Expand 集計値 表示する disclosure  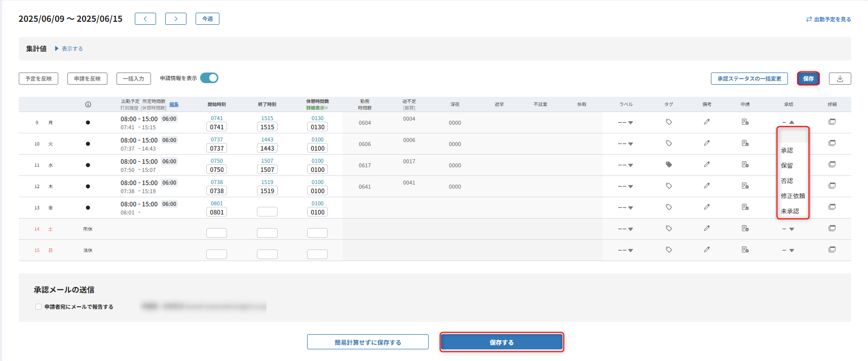(x=69, y=49)
